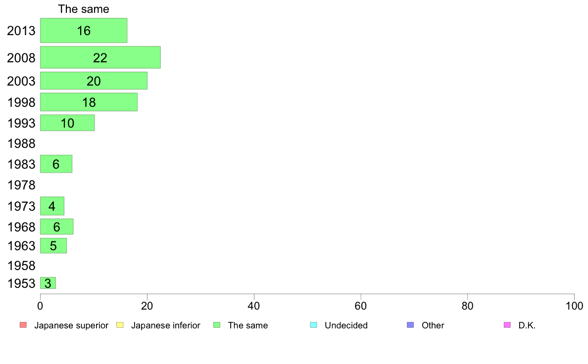
Task: Select the 2003 bar showing 20
Action: [94, 81]
